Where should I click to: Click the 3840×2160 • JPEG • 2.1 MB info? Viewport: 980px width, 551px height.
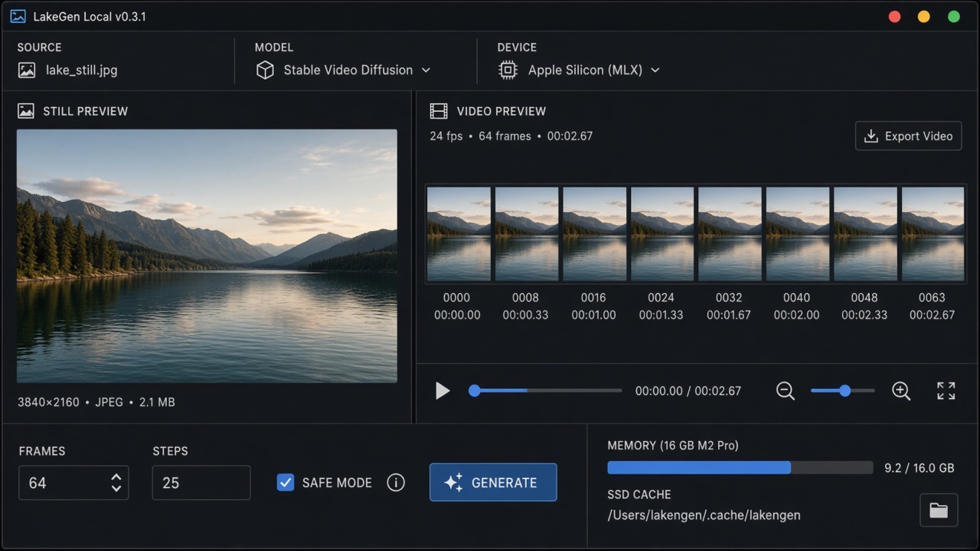(x=96, y=402)
